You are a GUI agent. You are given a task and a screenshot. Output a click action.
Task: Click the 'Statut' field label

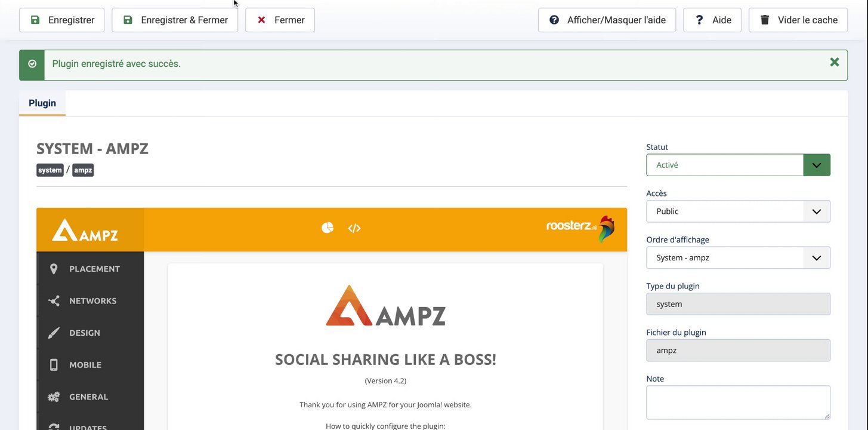pos(657,147)
